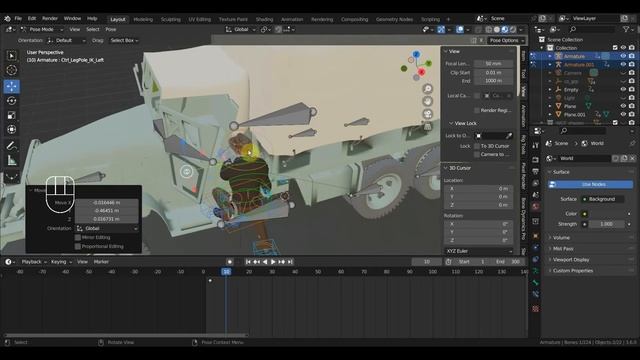Screen dimensions: 640x360
Task: Switch to the Shading workspace tab
Action: click(264, 19)
